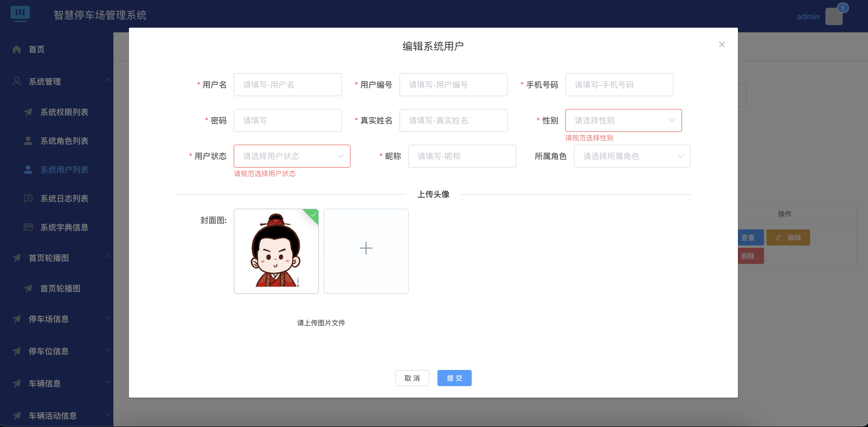The width and height of the screenshot is (868, 427).
Task: Click the 用户名 username input field
Action: (288, 85)
